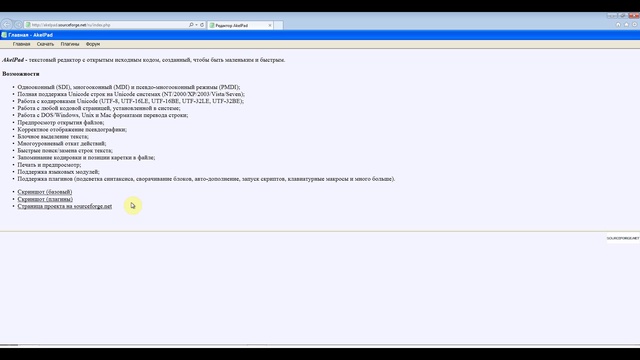Open the address bar dropdown arrow
This screenshot has height=360, width=640.
196,25
